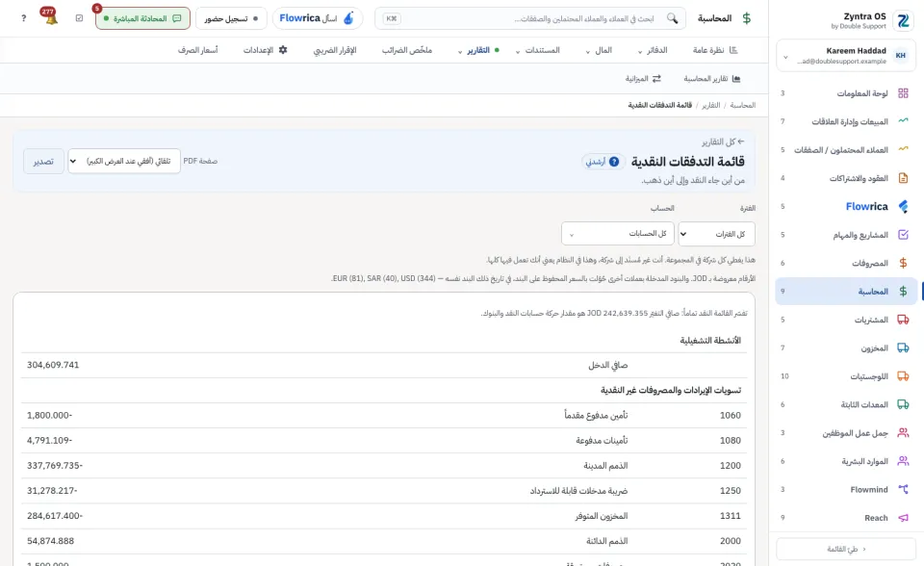Click the search magnifier icon

point(673,18)
